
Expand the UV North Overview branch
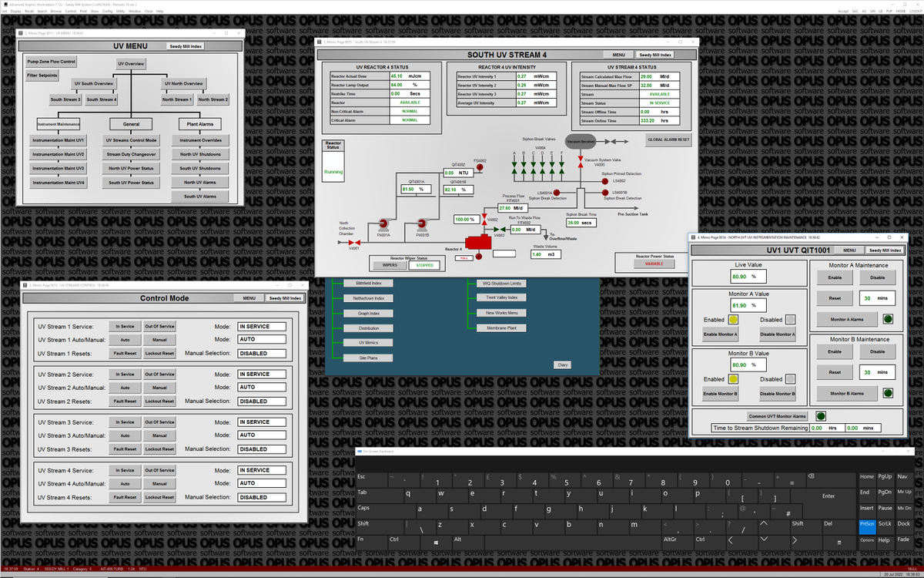[183, 83]
